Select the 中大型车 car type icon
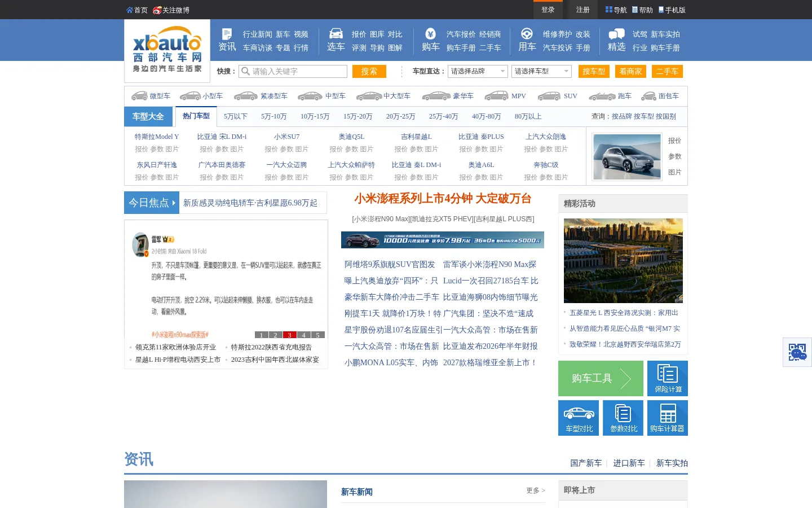Viewport: 812px width, 508px height. point(369,96)
